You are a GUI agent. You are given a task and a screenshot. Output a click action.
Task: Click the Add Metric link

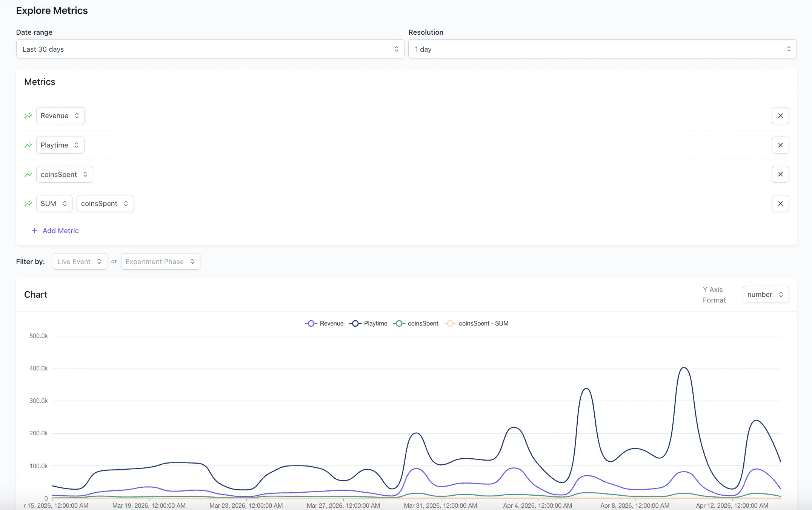(x=60, y=230)
